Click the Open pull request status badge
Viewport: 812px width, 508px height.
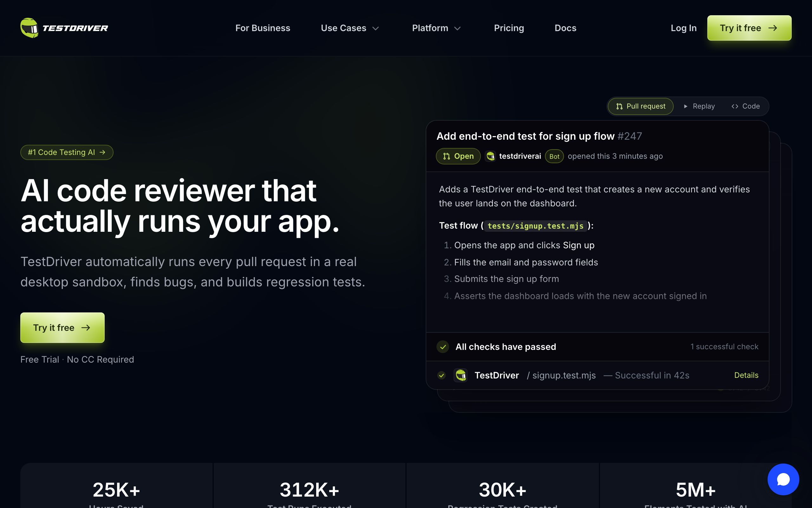(x=458, y=156)
